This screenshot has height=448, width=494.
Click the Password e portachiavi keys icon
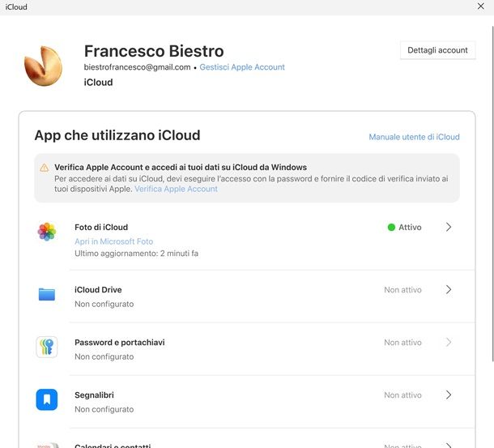[x=47, y=347]
